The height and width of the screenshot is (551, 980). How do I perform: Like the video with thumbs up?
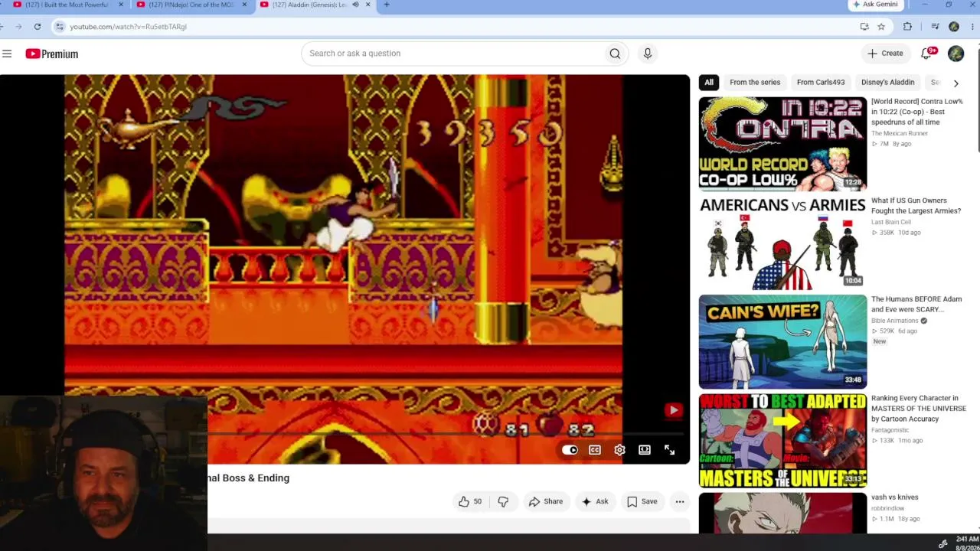click(x=470, y=501)
